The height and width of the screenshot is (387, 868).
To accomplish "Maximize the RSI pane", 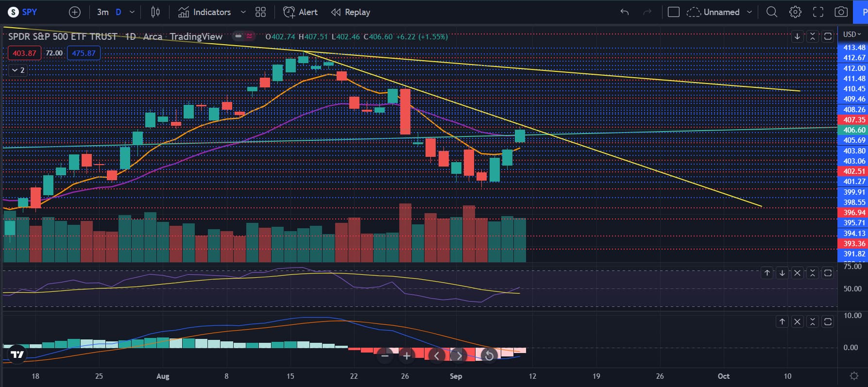I will tap(828, 273).
